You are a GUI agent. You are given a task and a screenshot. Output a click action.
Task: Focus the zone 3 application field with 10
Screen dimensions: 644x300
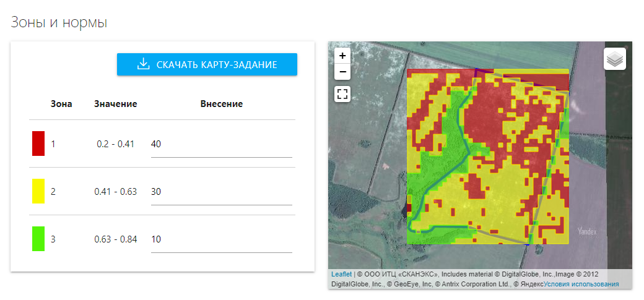click(221, 239)
